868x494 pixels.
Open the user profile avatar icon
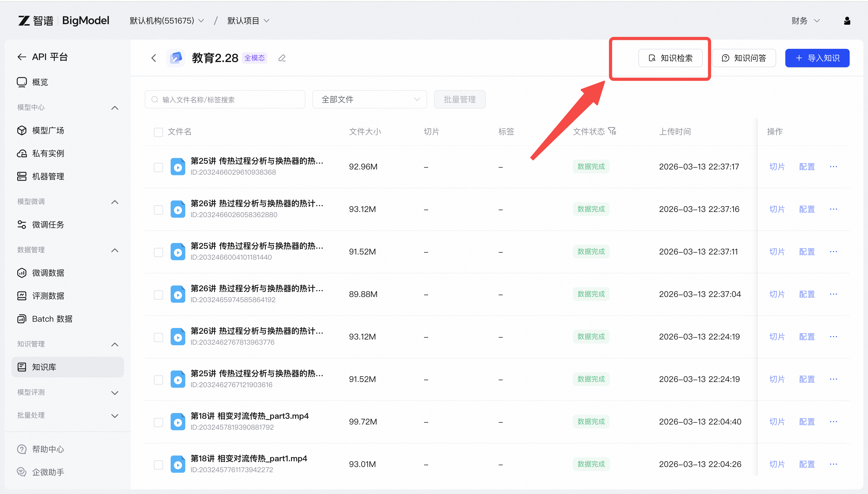pos(847,21)
